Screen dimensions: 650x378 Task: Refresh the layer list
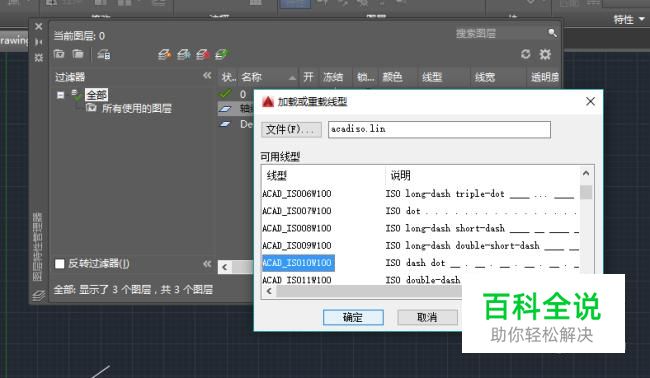pyautogui.click(x=526, y=54)
